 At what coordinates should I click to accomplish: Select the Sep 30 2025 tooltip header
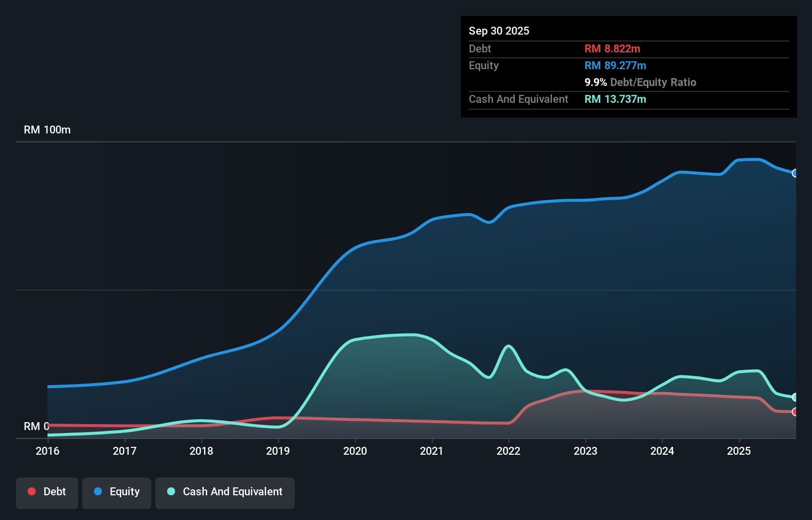[499, 31]
